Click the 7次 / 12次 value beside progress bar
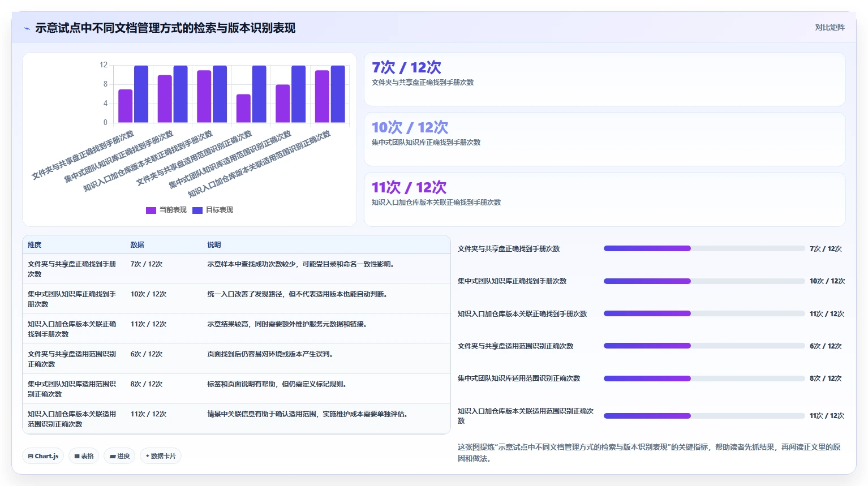This screenshot has height=486, width=868. pos(826,249)
